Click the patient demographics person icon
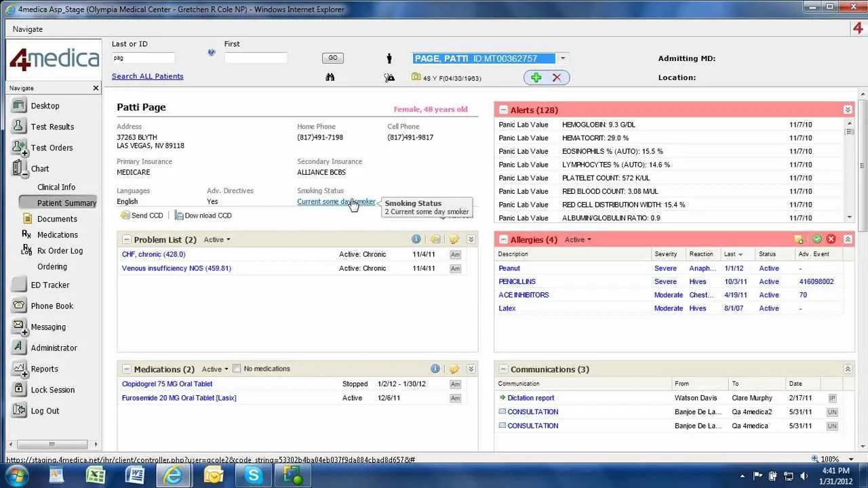This screenshot has height=488, width=868. (x=389, y=58)
